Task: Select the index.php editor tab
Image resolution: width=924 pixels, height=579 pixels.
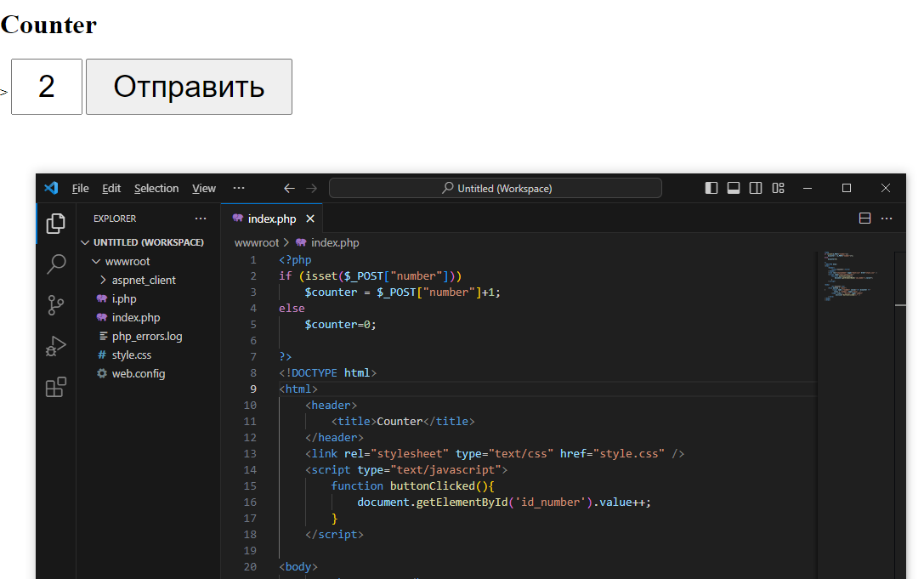Action: [x=272, y=219]
